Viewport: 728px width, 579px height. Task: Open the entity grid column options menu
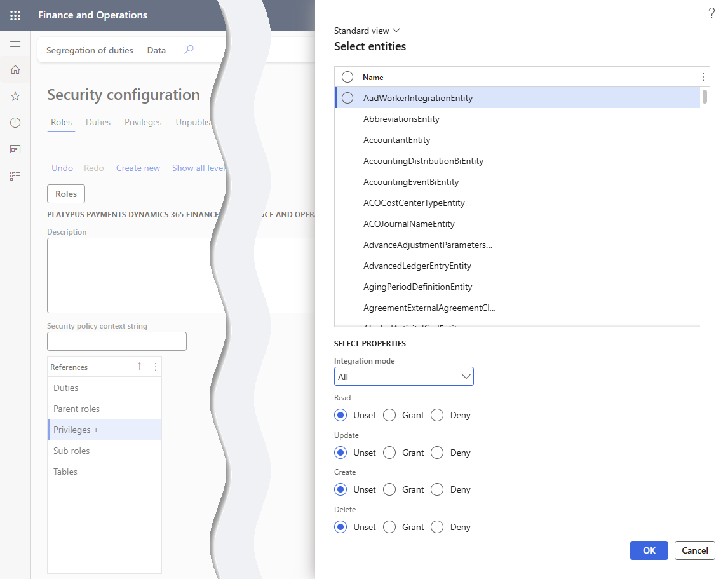pyautogui.click(x=703, y=77)
